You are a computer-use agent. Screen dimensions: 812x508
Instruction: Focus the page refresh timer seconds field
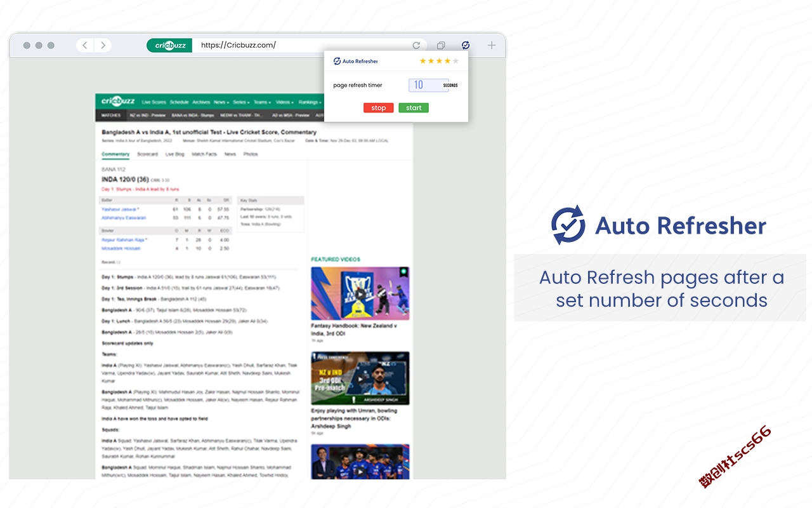428,85
